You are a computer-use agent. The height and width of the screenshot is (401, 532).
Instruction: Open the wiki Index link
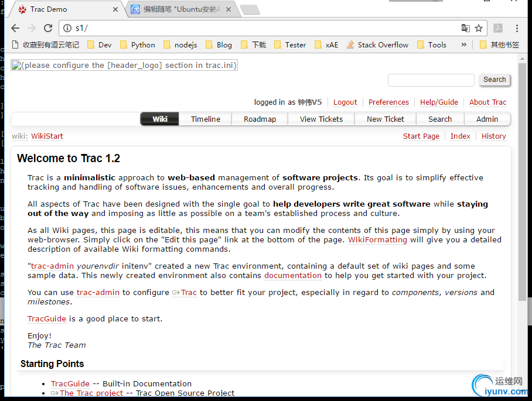[461, 136]
